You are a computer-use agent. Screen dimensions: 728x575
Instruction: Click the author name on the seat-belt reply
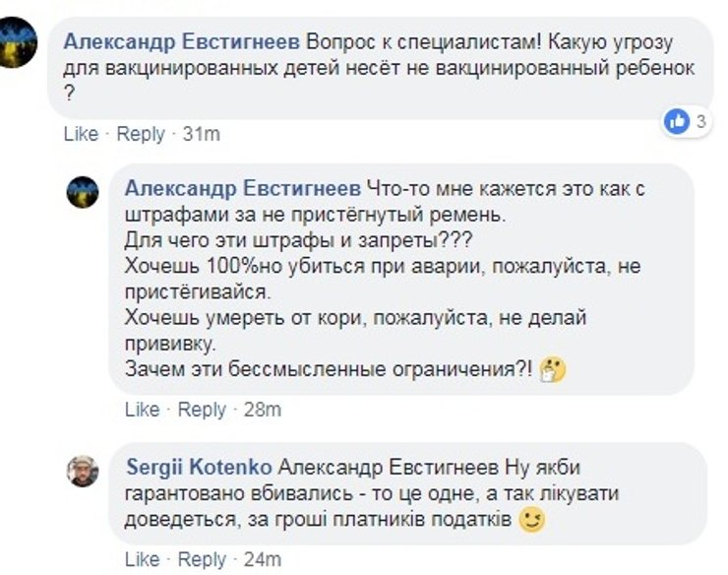click(x=243, y=187)
